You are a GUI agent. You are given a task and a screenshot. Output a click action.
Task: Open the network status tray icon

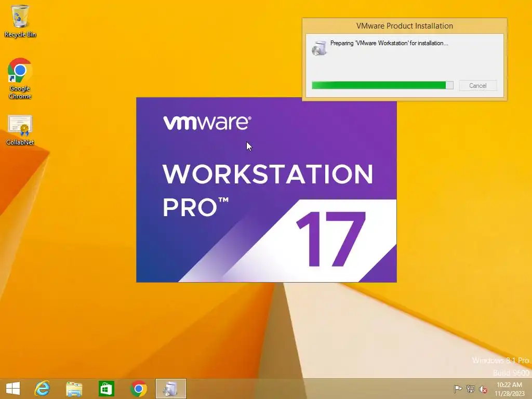pyautogui.click(x=471, y=389)
